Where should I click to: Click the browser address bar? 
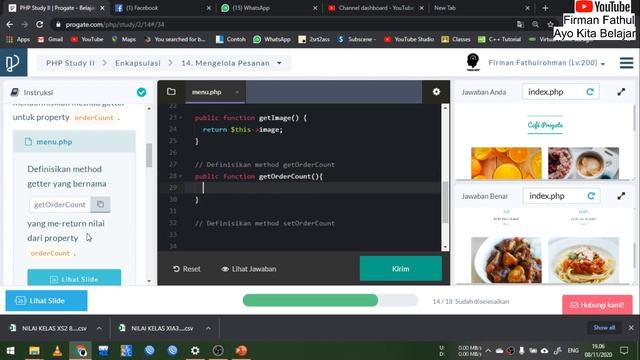pos(286,24)
